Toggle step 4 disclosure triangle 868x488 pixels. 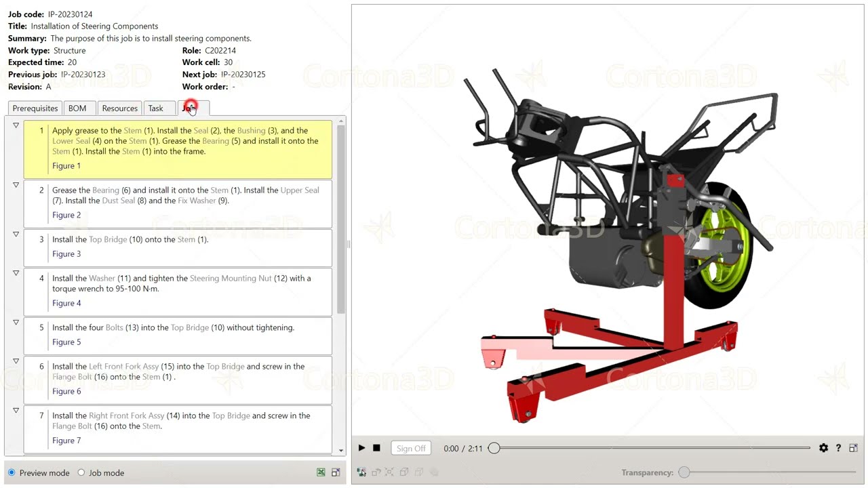point(16,273)
